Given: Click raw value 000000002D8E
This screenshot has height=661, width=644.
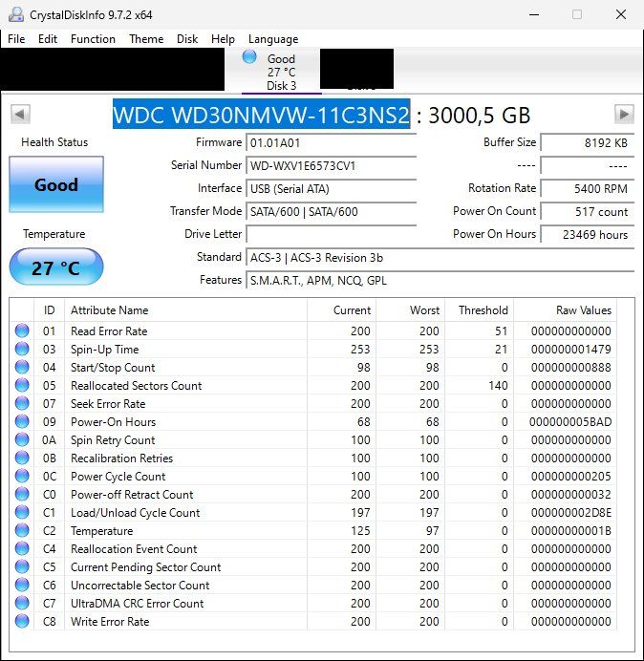Looking at the screenshot, I should [571, 512].
